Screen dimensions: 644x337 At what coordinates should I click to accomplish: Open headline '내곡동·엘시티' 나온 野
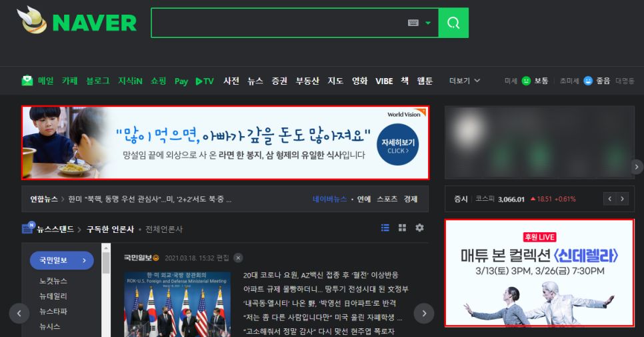(319, 303)
